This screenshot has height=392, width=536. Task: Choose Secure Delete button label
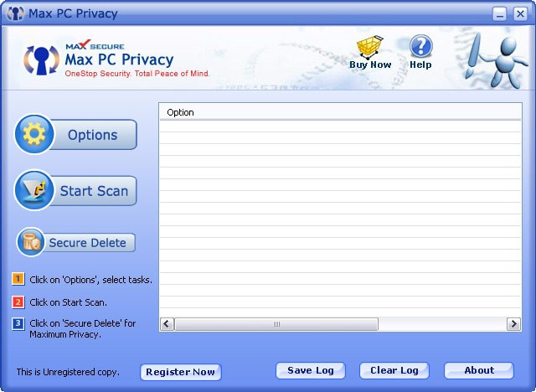tap(87, 243)
